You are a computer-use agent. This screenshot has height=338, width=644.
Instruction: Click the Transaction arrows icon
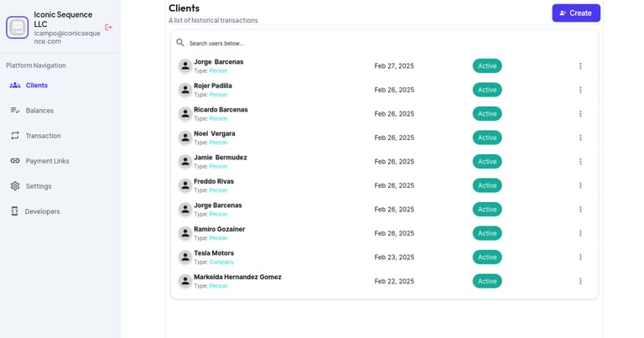[x=15, y=136]
